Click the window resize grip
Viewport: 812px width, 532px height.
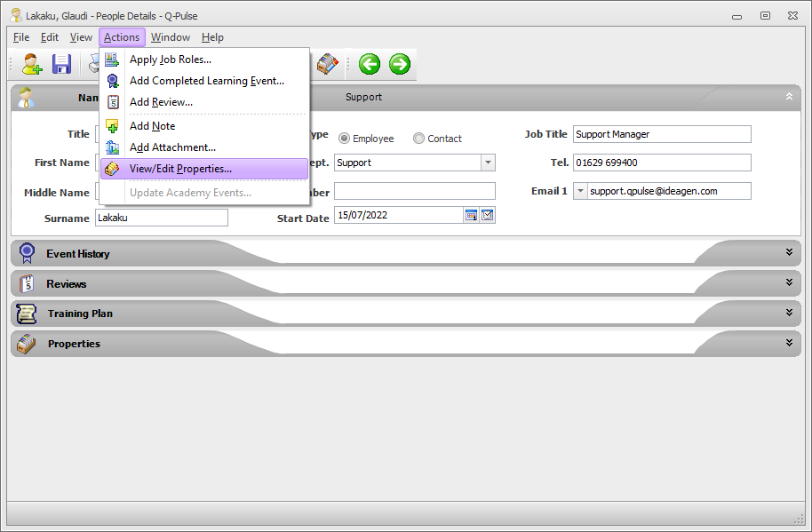798,519
